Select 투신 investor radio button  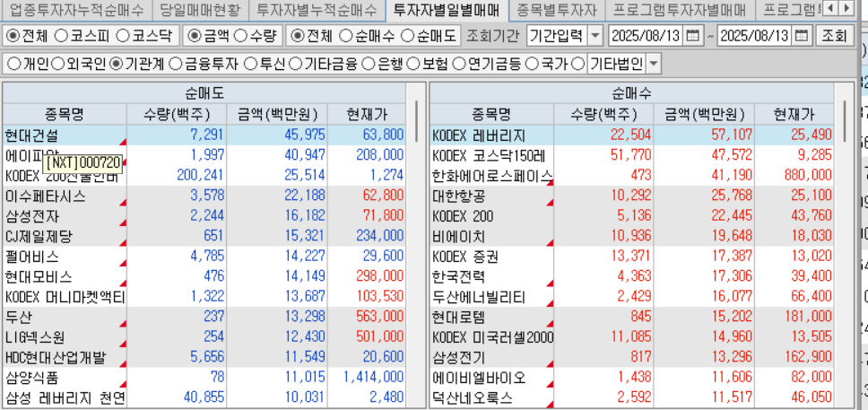[x=251, y=65]
